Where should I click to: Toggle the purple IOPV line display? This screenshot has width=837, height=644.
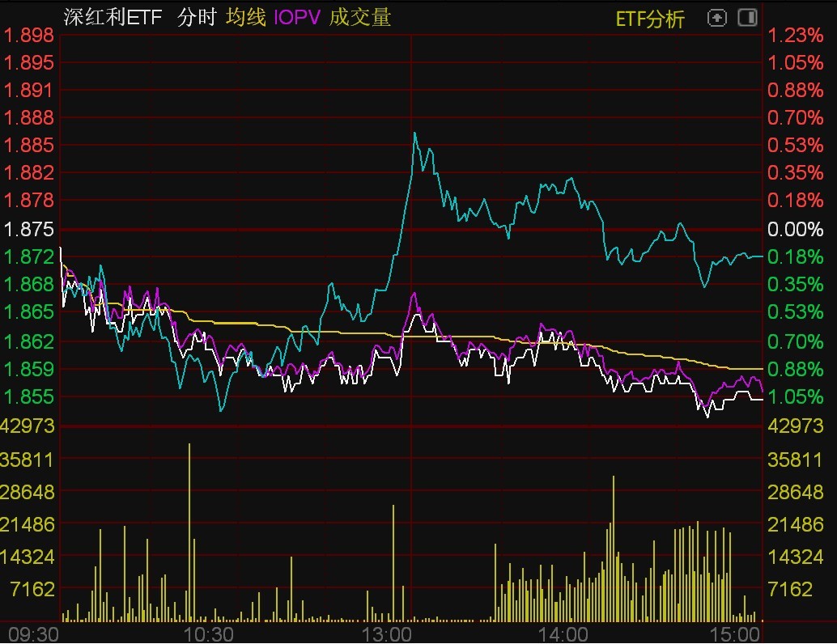tap(298, 16)
